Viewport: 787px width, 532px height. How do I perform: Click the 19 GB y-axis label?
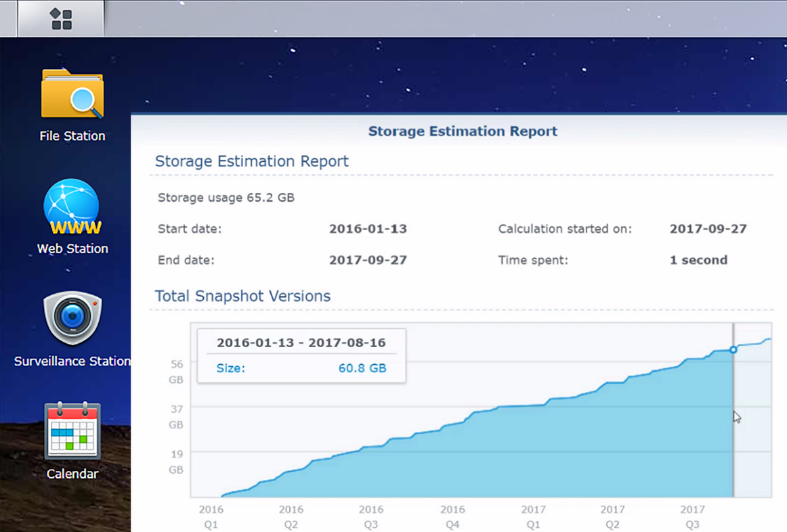point(177,461)
